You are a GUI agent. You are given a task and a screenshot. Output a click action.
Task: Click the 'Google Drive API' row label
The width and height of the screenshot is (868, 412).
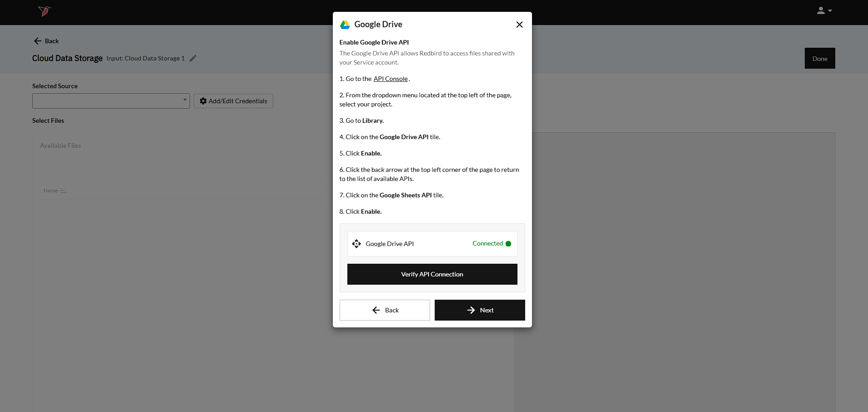point(390,244)
